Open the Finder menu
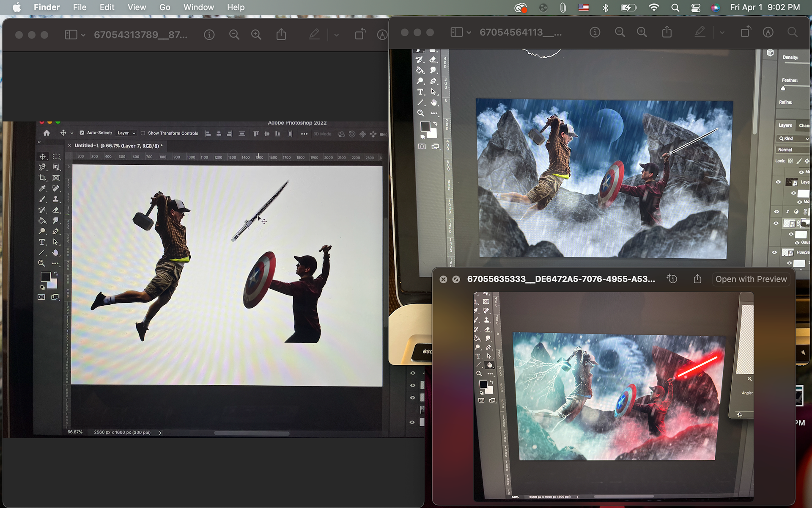Viewport: 812px width, 508px height. (x=47, y=7)
